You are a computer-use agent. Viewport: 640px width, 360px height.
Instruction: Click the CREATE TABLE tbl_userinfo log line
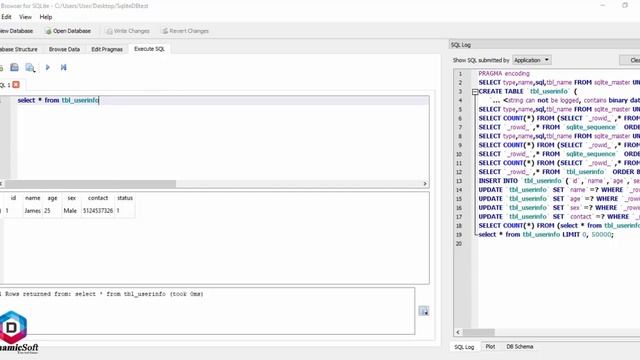pyautogui.click(x=527, y=92)
